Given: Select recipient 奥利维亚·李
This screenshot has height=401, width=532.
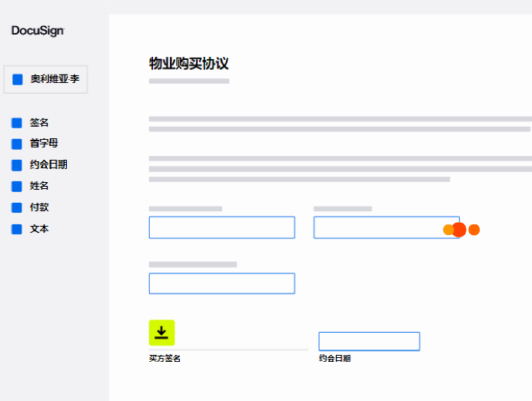Looking at the screenshot, I should [x=46, y=79].
